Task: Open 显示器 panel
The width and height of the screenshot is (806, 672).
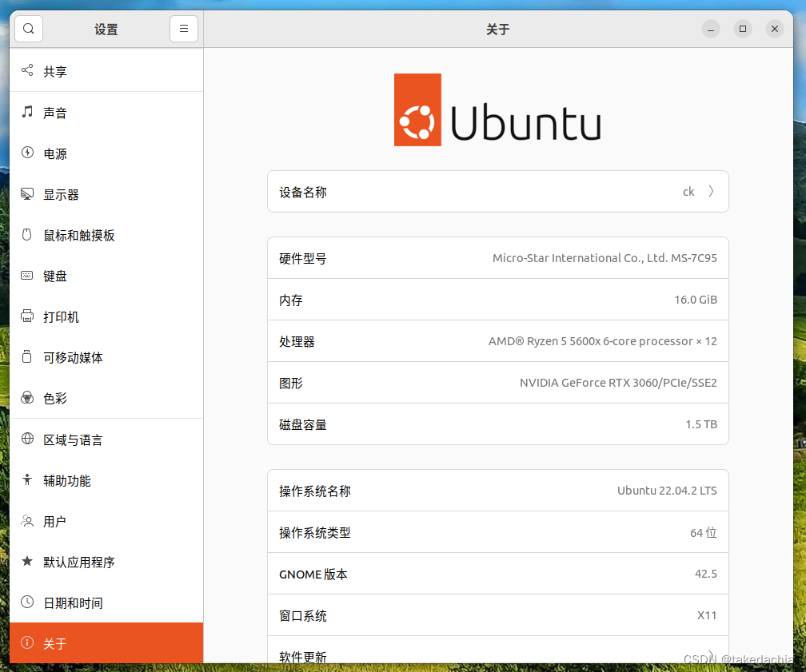Action: click(x=106, y=195)
